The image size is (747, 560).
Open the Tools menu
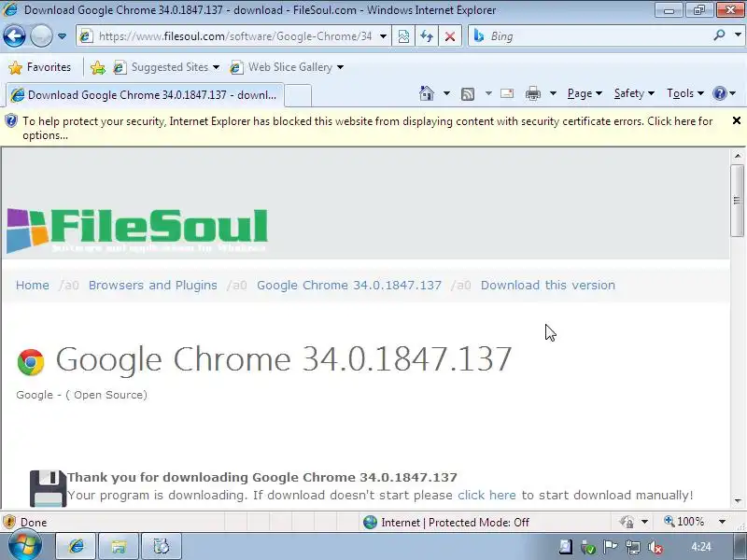[685, 93]
